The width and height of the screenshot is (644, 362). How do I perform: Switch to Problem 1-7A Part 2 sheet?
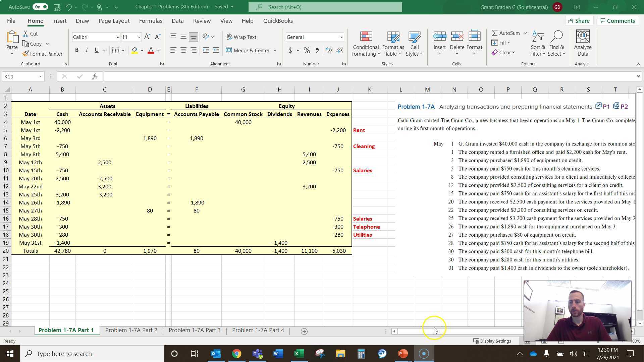point(131,330)
